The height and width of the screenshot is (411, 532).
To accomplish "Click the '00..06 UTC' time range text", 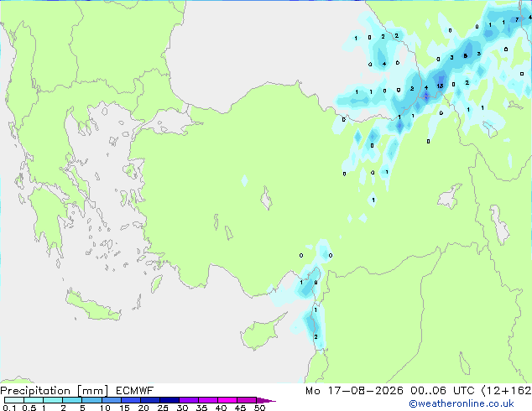I will 442,391.
